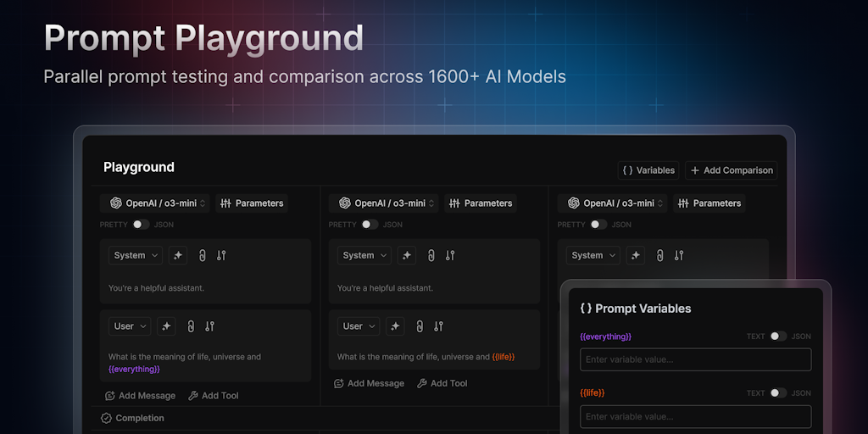Open User role dropdown above {{everything}} message
This screenshot has height=434, width=868.
(x=130, y=326)
